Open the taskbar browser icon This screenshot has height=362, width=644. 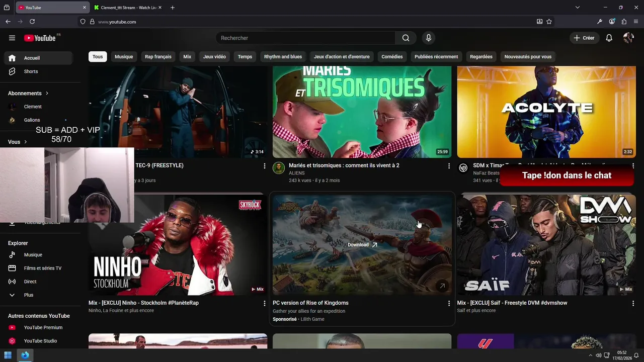point(25,355)
